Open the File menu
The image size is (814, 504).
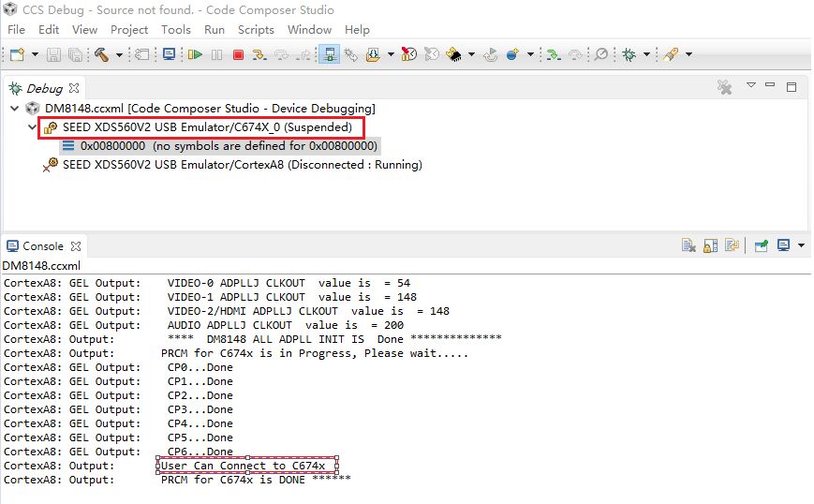point(16,30)
